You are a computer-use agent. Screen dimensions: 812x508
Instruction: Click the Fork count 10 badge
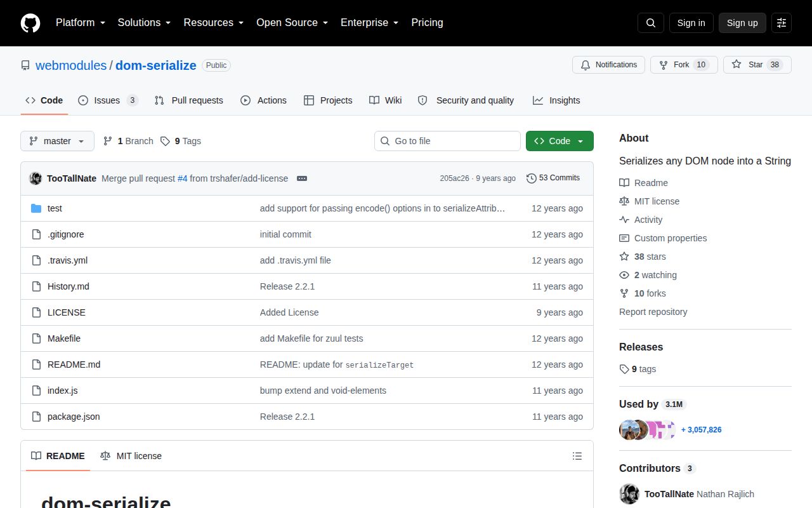pos(701,65)
